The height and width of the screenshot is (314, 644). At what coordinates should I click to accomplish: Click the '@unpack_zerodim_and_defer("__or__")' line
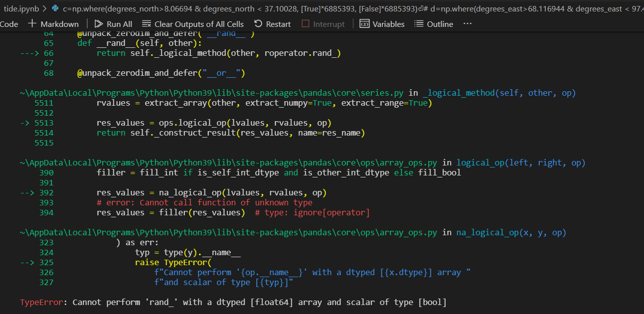[161, 73]
